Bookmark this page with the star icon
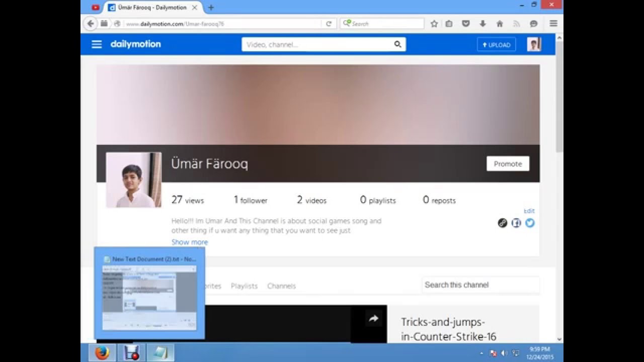This screenshot has width=644, height=362. click(x=434, y=24)
